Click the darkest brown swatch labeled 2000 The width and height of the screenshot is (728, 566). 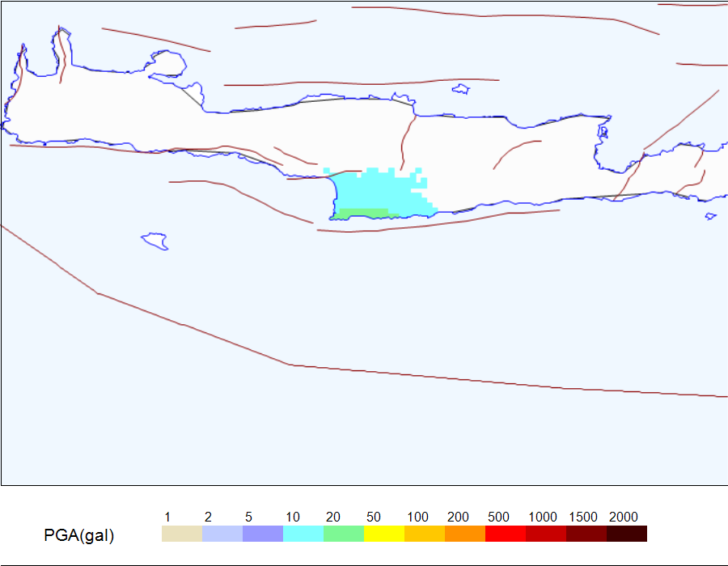(x=626, y=534)
